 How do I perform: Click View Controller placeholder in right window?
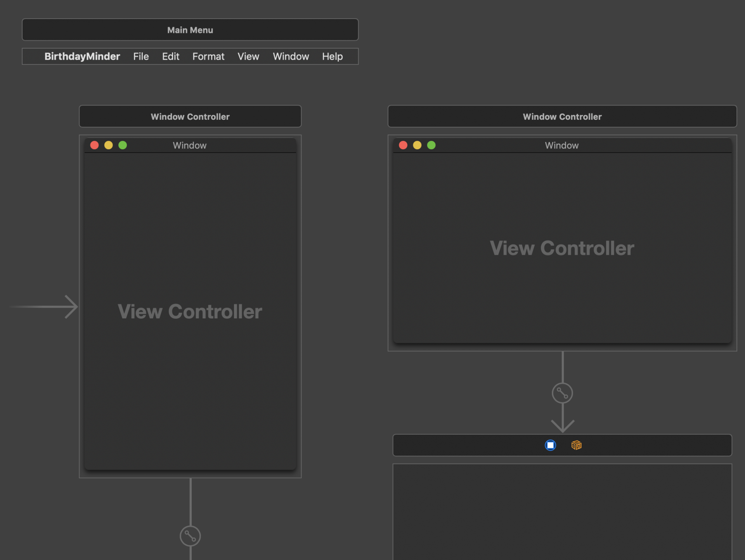[562, 248]
